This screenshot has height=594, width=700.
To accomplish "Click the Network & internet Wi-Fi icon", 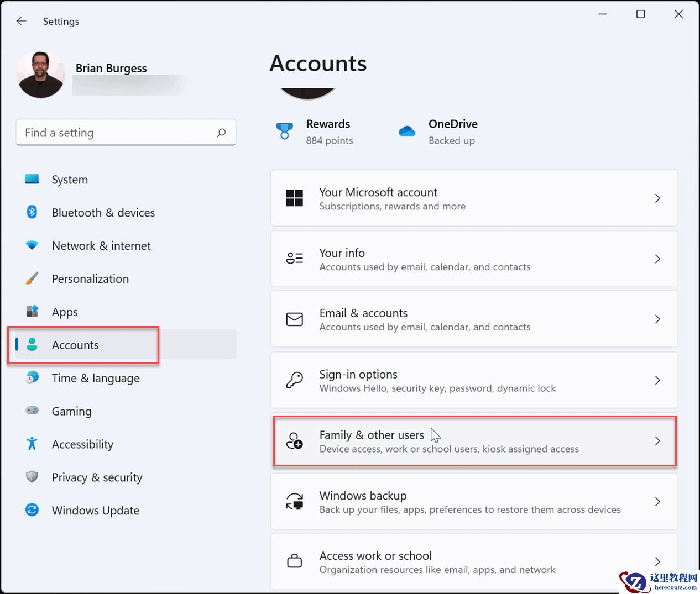I will coord(32,245).
